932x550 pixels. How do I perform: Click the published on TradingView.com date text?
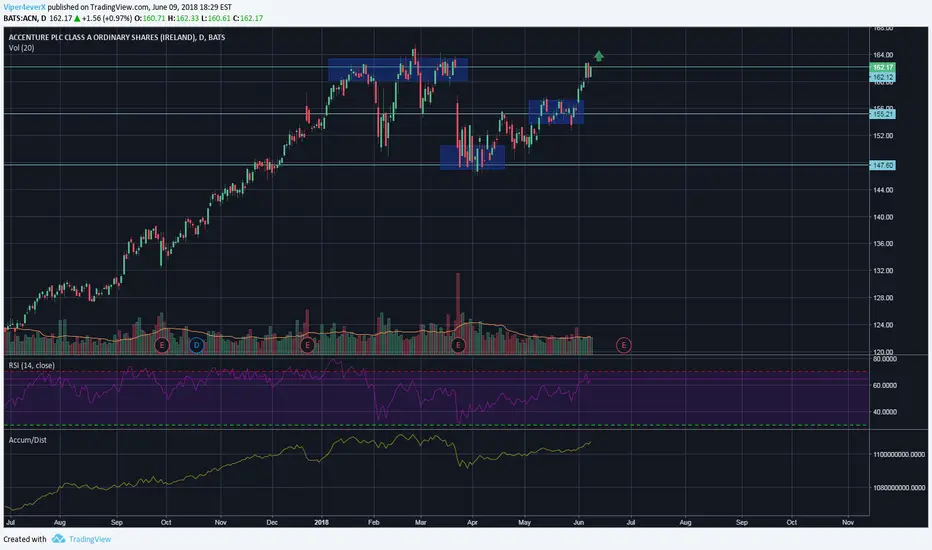click(140, 7)
